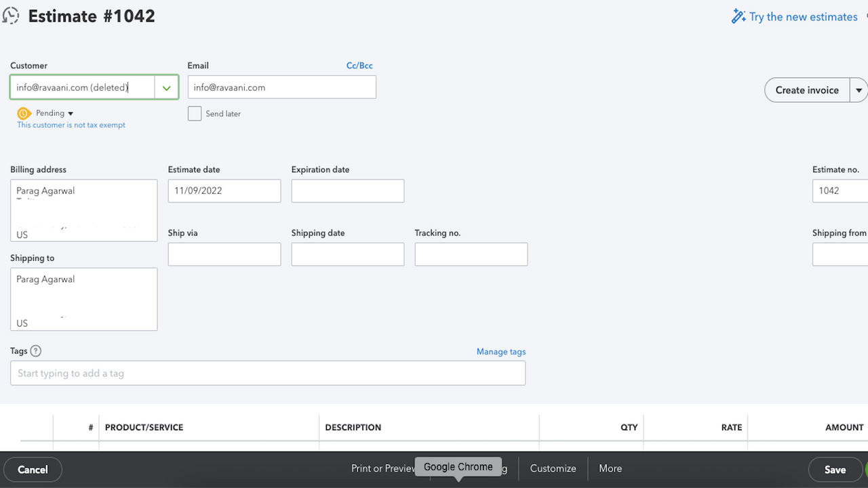Click the magic wand icon beside new estimates link
Image resolution: width=868 pixels, height=488 pixels.
[738, 16]
